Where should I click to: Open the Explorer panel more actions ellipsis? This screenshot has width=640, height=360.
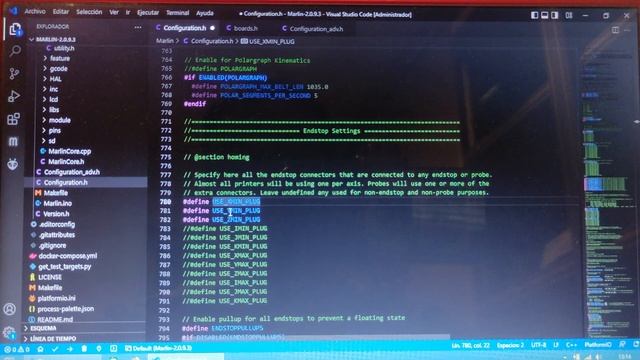138,27
